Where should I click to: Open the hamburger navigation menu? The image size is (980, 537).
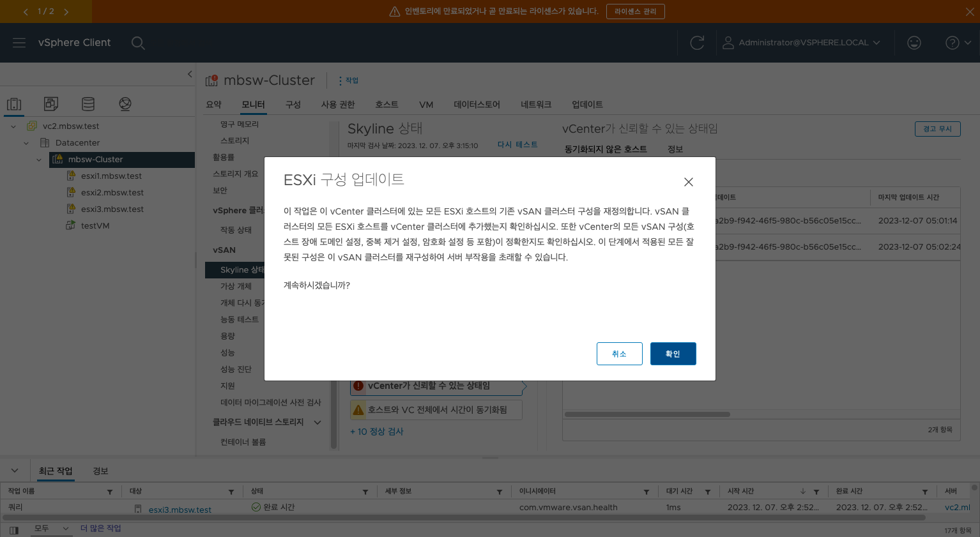point(19,42)
